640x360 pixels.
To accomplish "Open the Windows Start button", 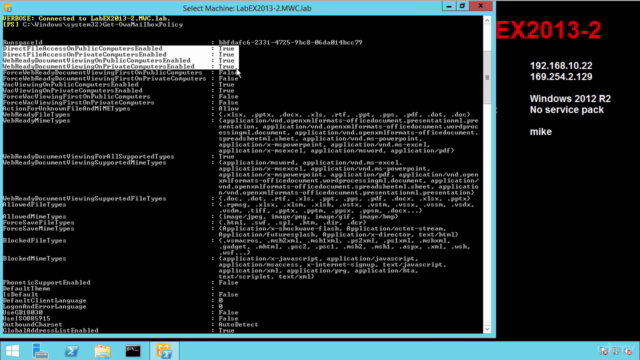I will point(12,351).
